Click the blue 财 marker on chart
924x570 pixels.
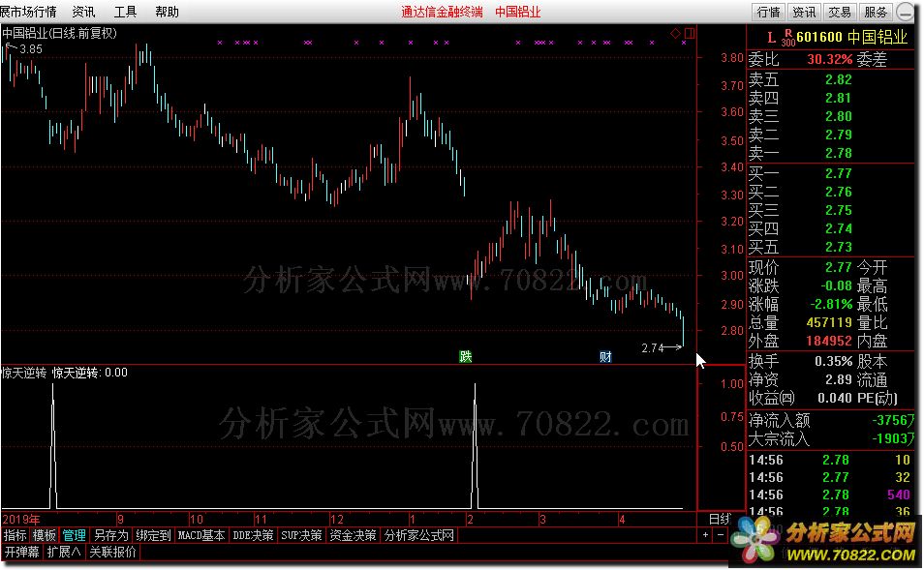coord(605,356)
